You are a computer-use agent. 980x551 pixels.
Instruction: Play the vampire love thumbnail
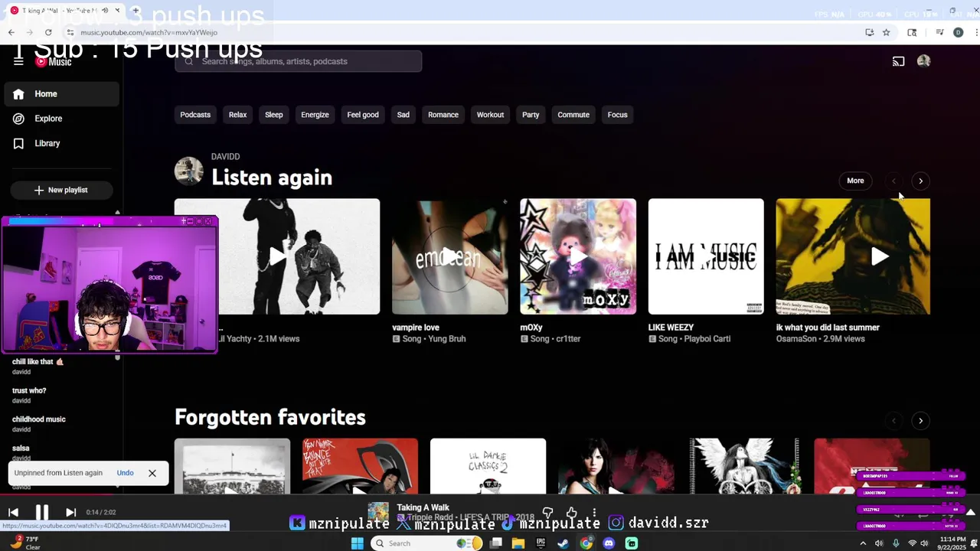449,256
